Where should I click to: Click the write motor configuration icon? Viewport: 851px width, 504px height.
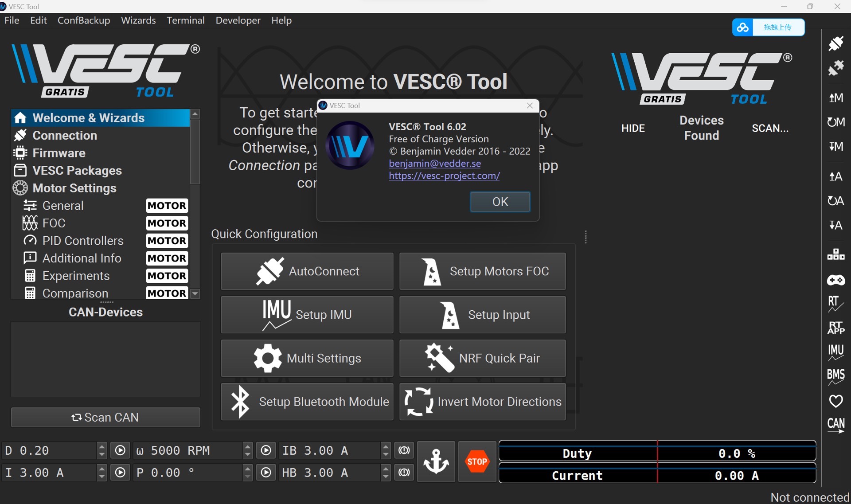[836, 146]
